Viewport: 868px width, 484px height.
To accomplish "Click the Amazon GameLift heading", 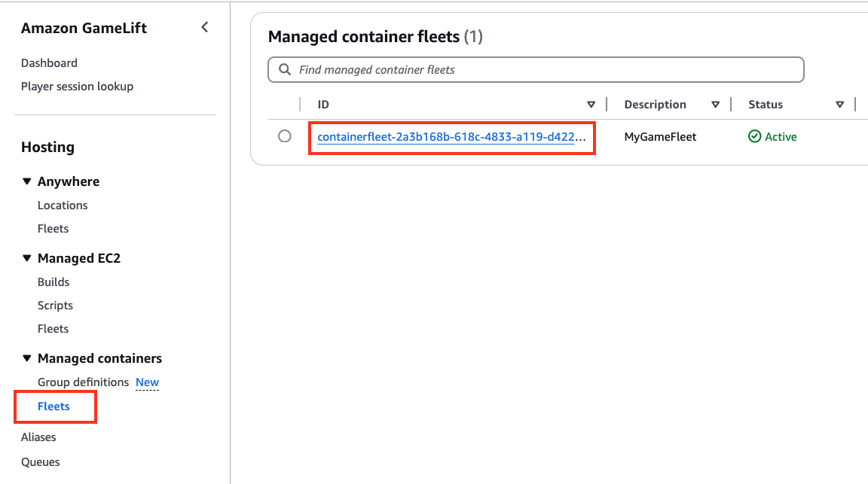I will coord(84,28).
